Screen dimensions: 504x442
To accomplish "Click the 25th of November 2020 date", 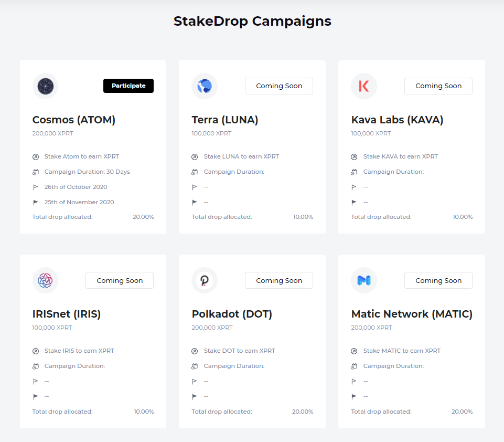I will pyautogui.click(x=79, y=202).
